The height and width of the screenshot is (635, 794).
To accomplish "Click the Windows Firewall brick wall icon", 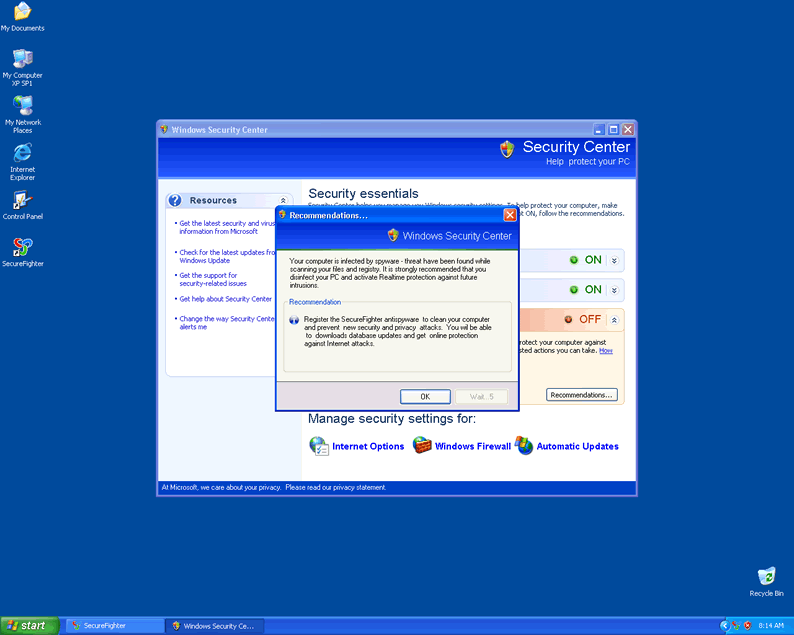I will pos(423,446).
